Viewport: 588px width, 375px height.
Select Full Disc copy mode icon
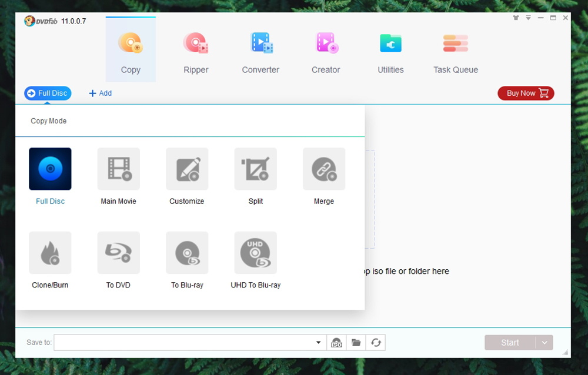point(50,169)
